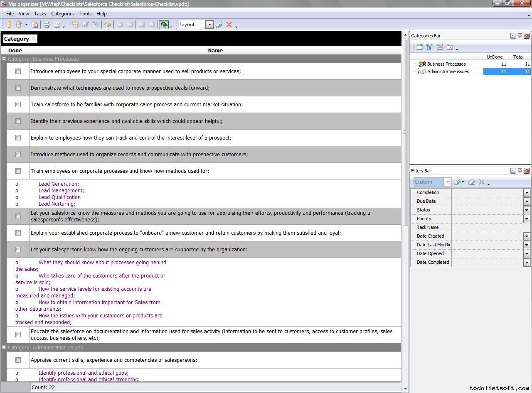The image size is (532, 393).
Task: Collapse the Business Processes category group
Action: 4,59
